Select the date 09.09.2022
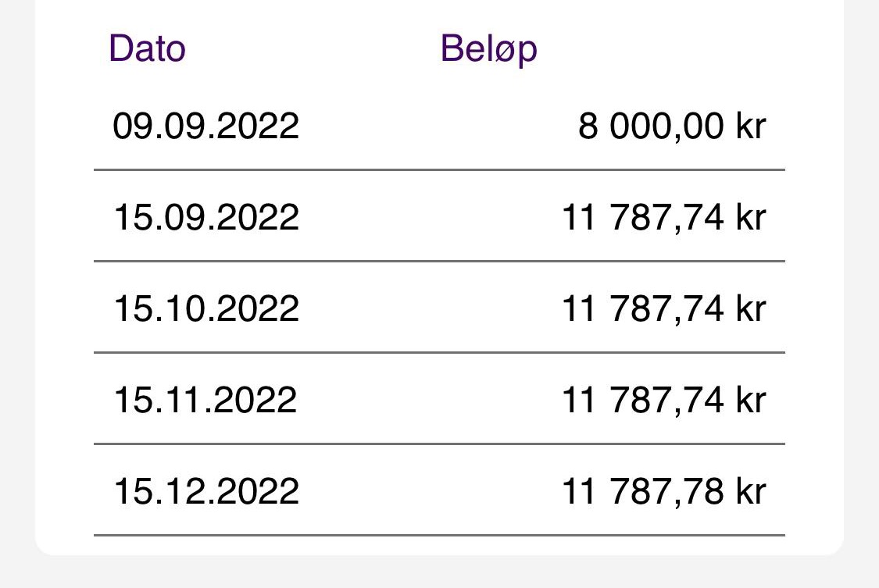 pyautogui.click(x=205, y=126)
